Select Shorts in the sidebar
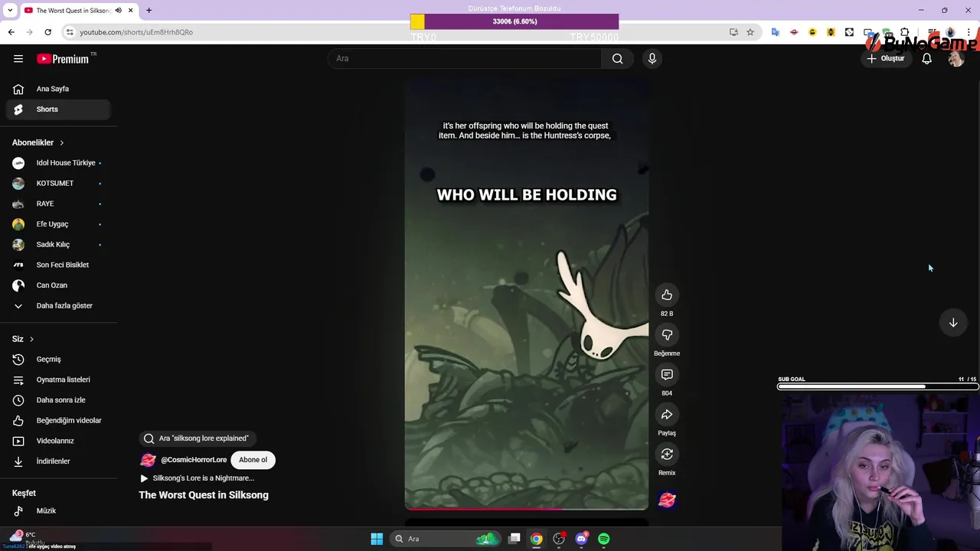Screen dimensions: 980x551 tap(58, 109)
